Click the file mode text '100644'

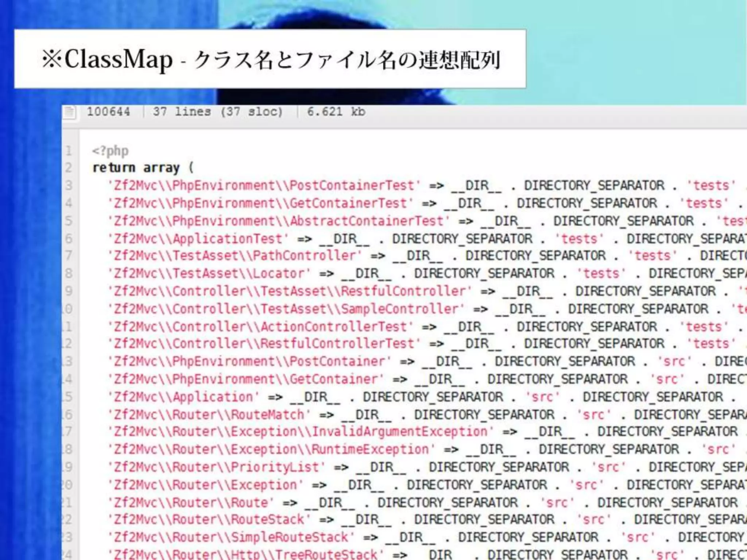(108, 112)
